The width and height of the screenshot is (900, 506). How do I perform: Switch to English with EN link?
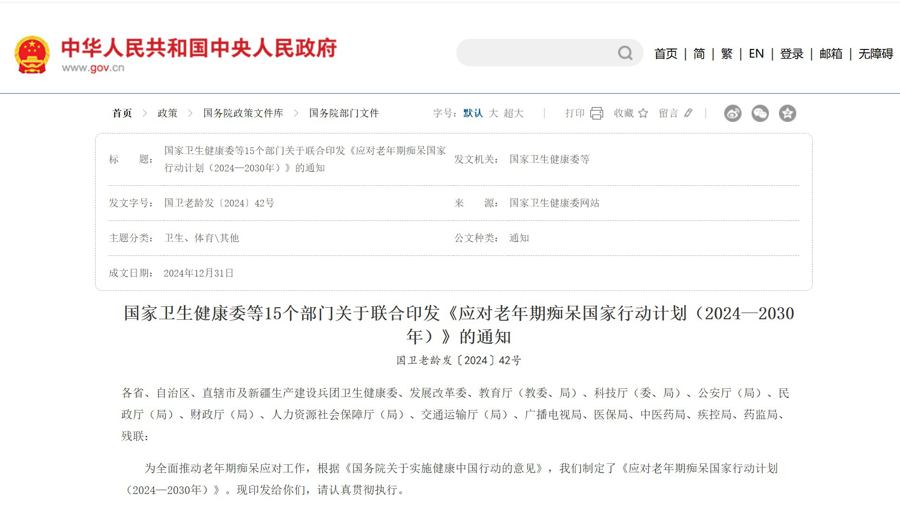tap(756, 54)
